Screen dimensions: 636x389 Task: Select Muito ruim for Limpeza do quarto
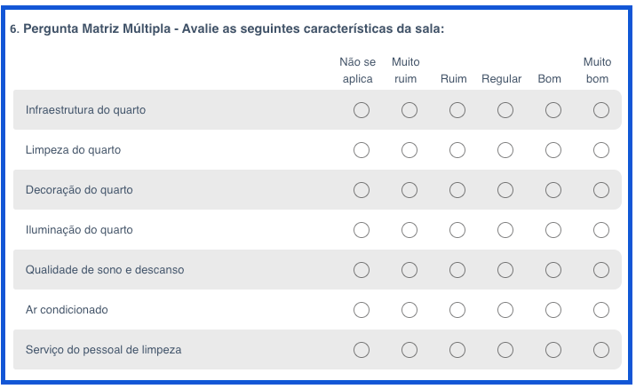pyautogui.click(x=409, y=150)
